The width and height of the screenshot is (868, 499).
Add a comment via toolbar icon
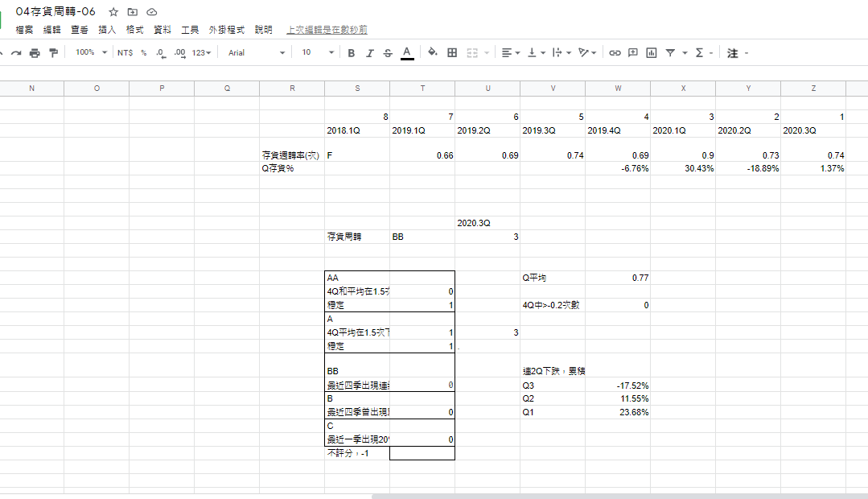(x=633, y=53)
